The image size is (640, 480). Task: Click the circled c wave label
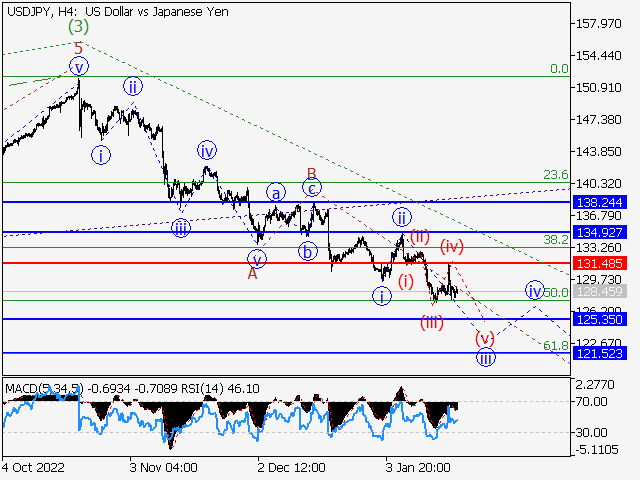pos(312,188)
